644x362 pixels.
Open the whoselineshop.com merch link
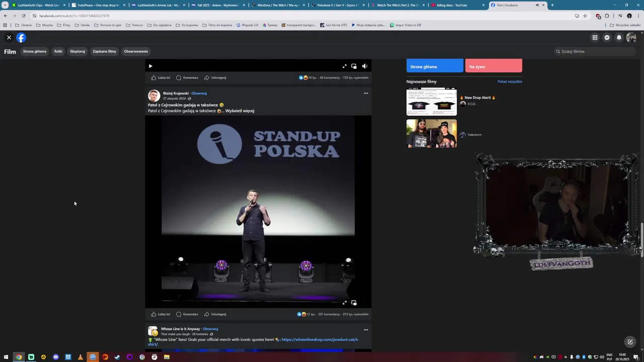tap(320, 339)
